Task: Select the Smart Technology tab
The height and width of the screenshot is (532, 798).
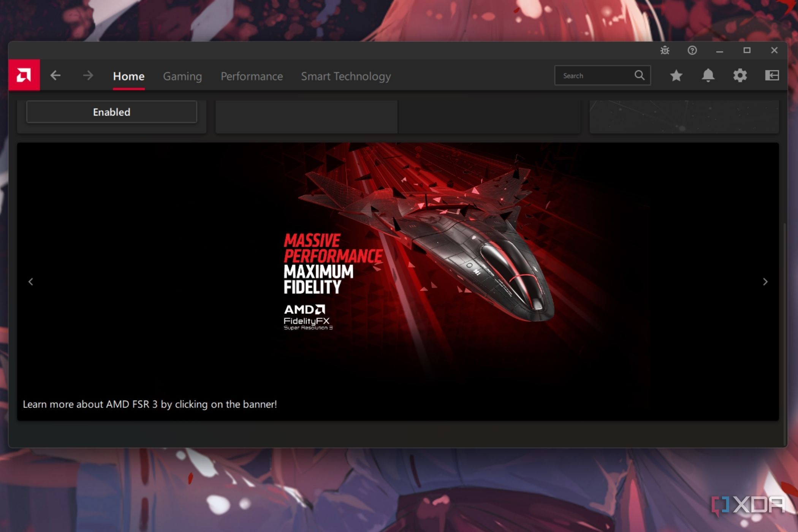Action: (x=346, y=76)
